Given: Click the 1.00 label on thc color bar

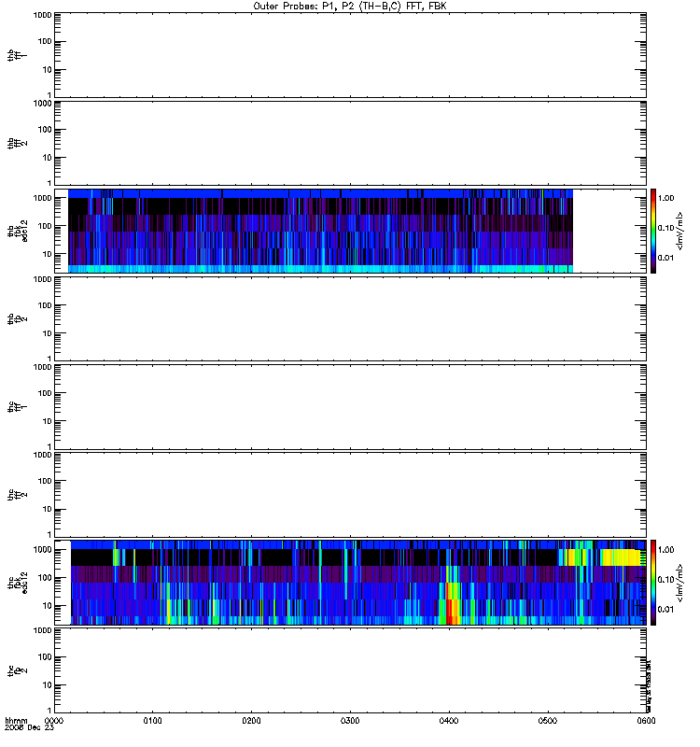Looking at the screenshot, I should coord(665,550).
